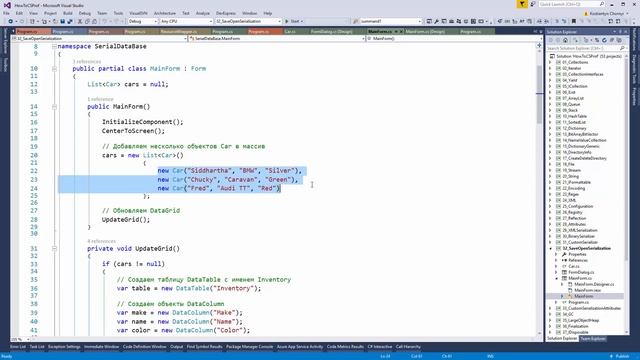The height and width of the screenshot is (360, 640).
Task: Click the yellow notifications filter icon
Action: (x=522, y=4)
